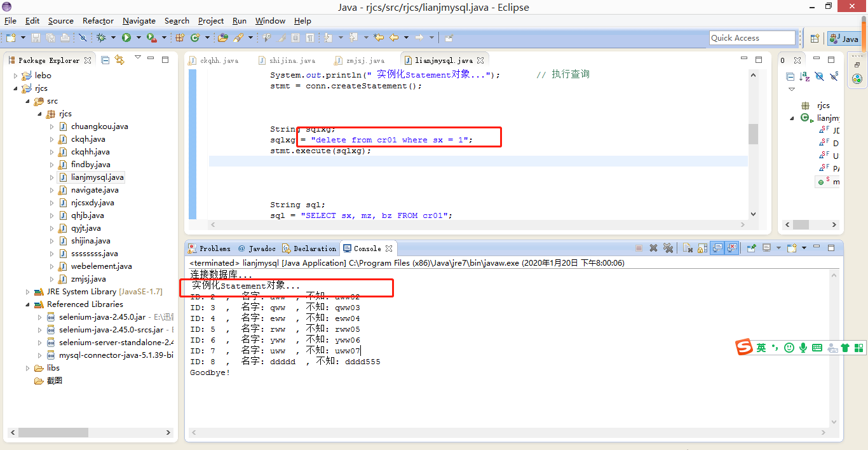Viewport: 868px width, 450px height.
Task: Click the Clear Console icon
Action: (688, 248)
